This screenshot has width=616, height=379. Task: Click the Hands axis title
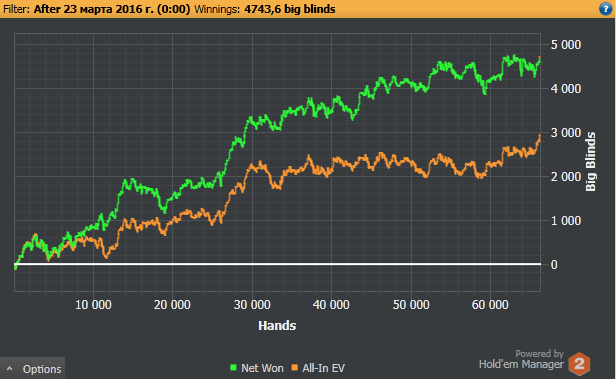click(277, 325)
